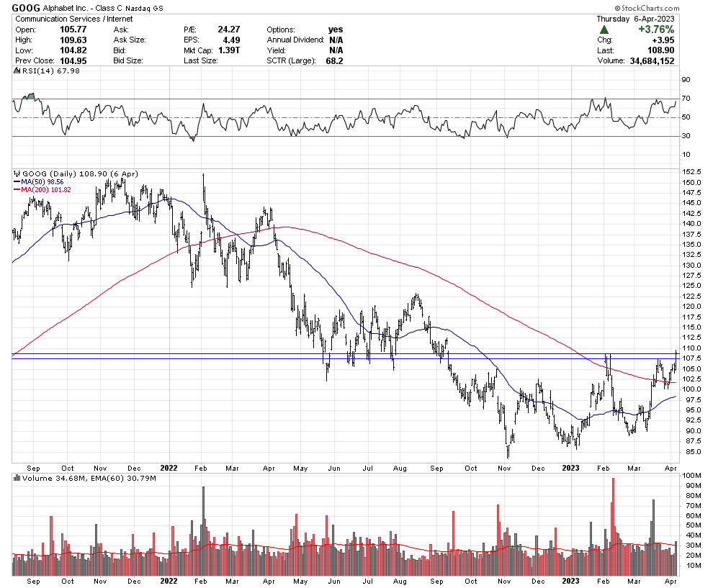Click the 'Volume 34.68M, EMA(60) 30.79M' legend
Viewport: 713px width, 588px height.
coord(89,478)
